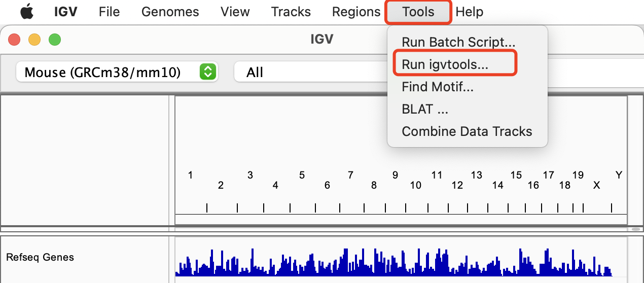644x283 pixels.
Task: Click chromosome 1 label in ruler
Action: click(x=190, y=175)
